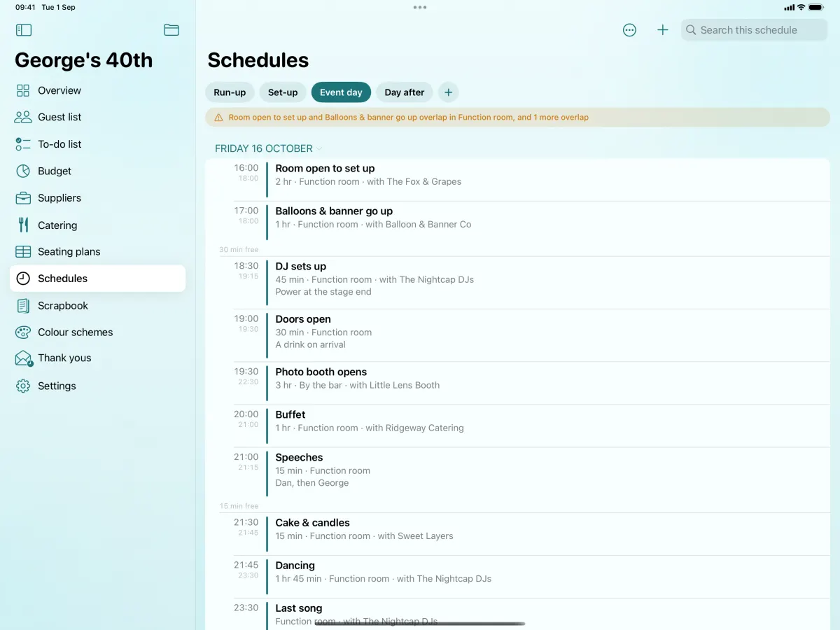Click the 15 min free gap label
Viewport: 840px width, 630px height.
click(239, 506)
